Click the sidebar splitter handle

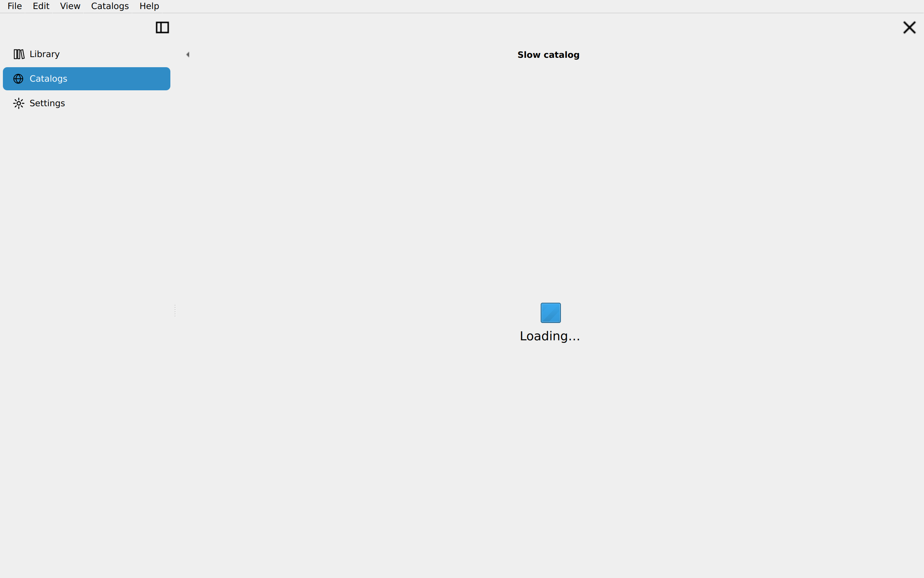click(175, 310)
